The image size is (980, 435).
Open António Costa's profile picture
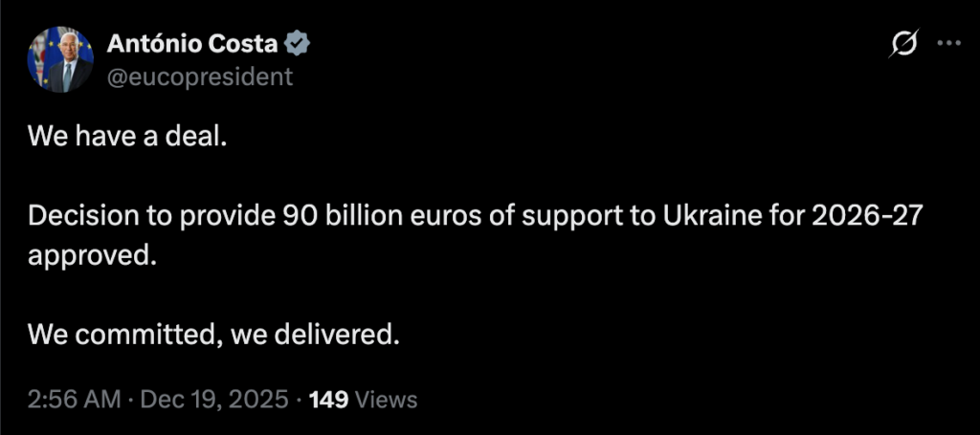[60, 59]
